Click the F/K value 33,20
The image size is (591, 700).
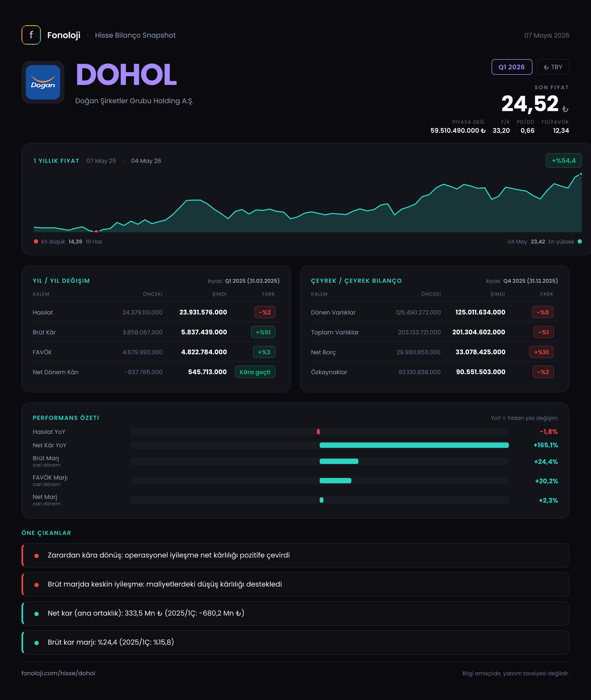click(x=501, y=130)
